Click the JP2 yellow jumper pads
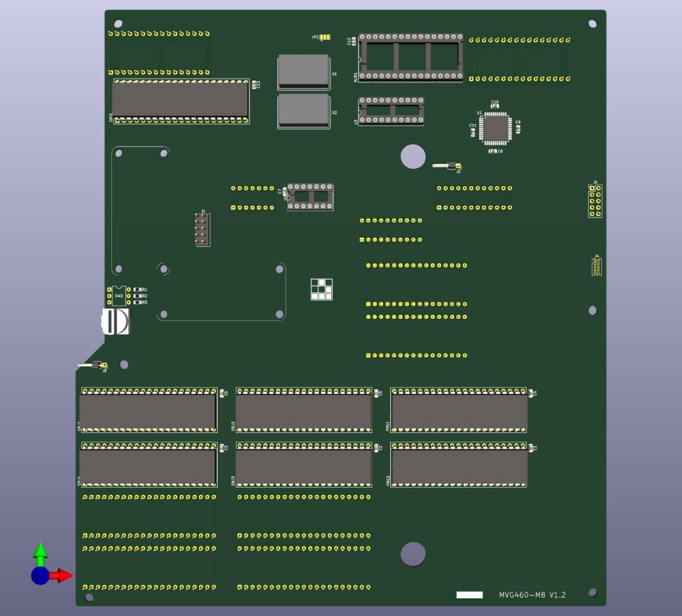Viewport: 682px width, 616px height. click(325, 38)
